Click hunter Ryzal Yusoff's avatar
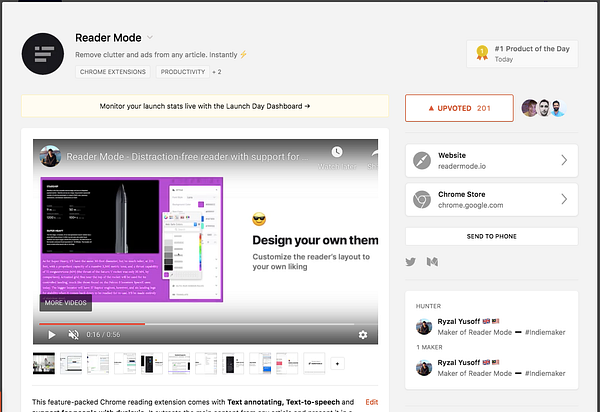Screen dimensions: 600x412 424,327
